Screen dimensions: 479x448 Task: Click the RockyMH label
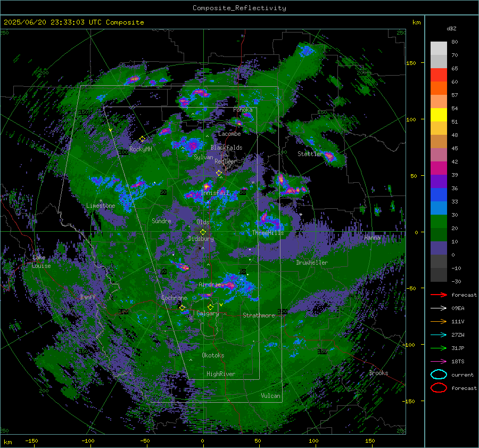(141, 149)
